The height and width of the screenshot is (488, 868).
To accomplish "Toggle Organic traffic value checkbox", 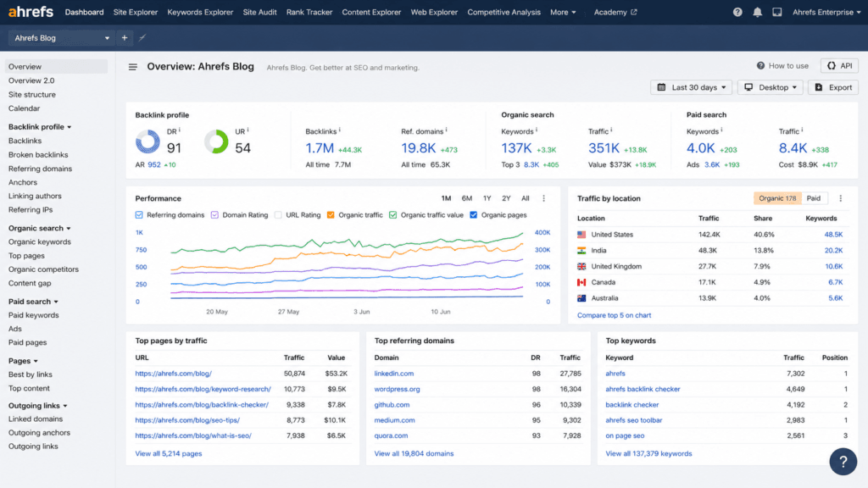I will 392,214.
